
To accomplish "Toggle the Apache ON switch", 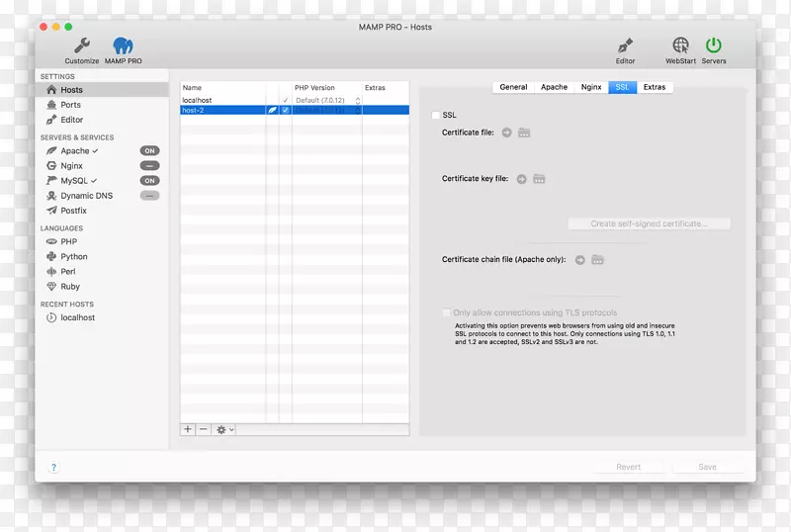I will [x=149, y=151].
